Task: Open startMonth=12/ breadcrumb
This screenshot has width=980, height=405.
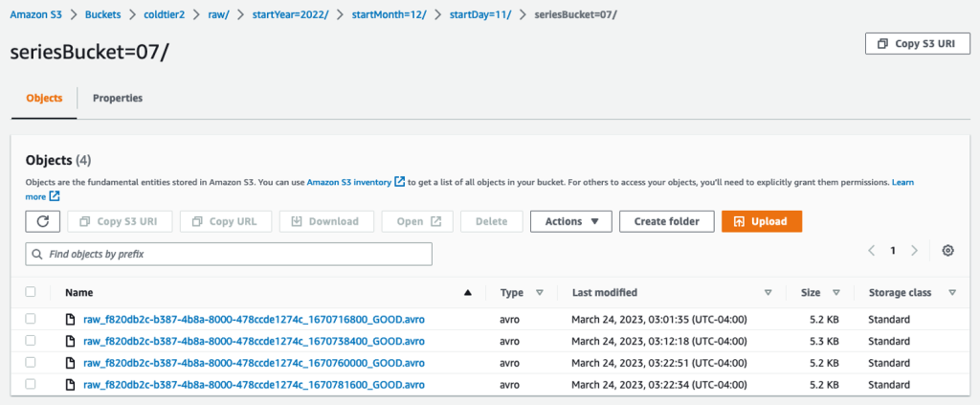Action: (389, 15)
